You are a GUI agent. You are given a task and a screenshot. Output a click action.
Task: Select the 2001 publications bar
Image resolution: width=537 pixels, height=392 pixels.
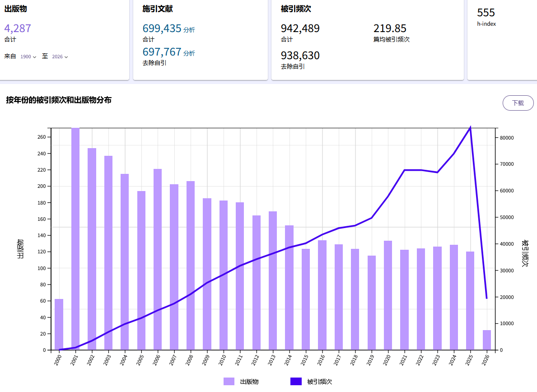tap(75, 239)
